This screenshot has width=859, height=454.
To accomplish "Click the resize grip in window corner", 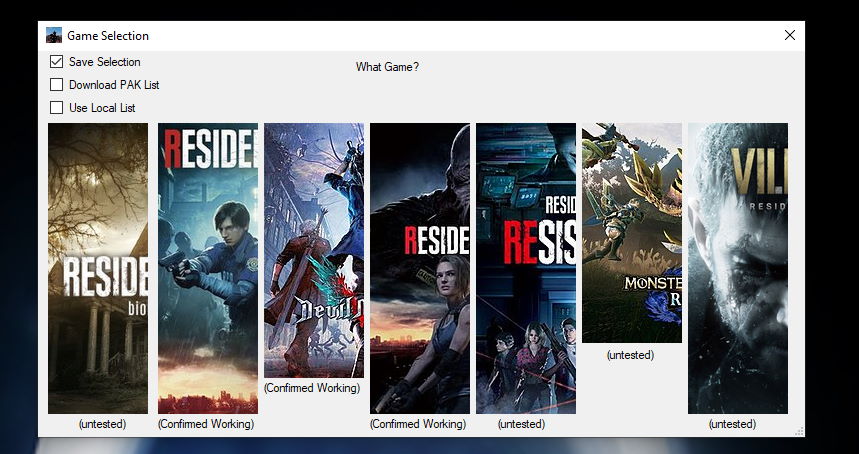I will click(x=798, y=431).
